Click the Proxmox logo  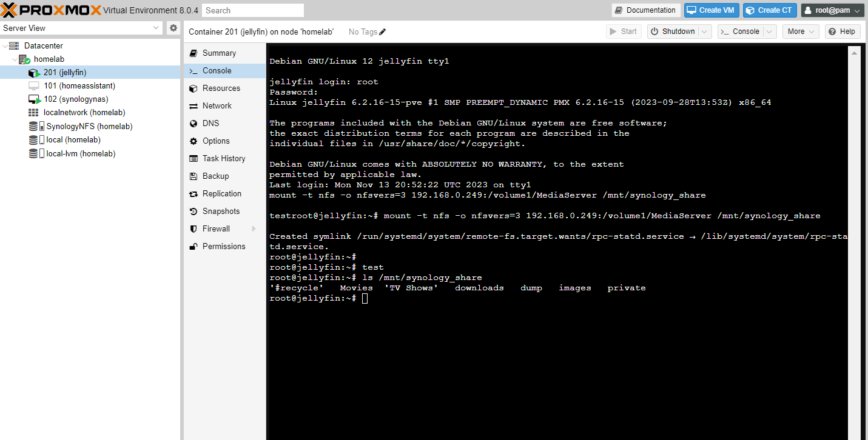(52, 10)
